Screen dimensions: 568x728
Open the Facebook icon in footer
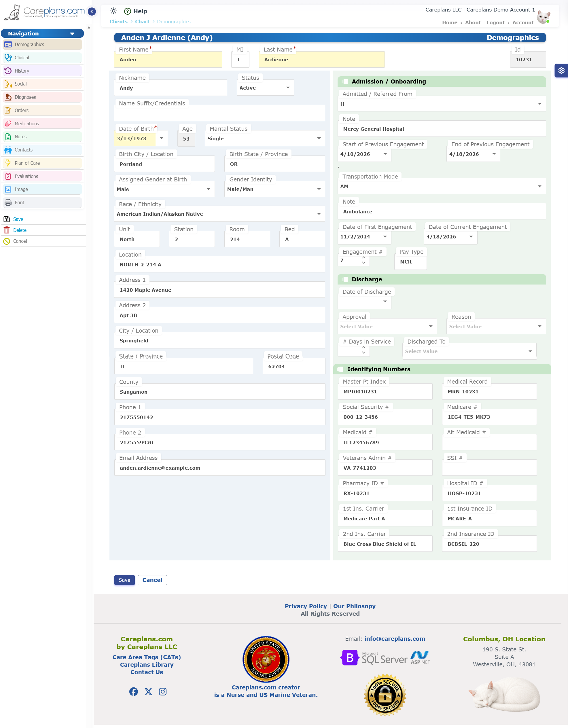point(134,692)
